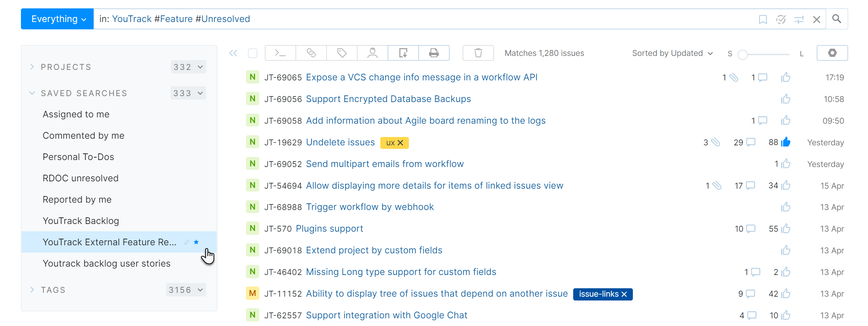This screenshot has width=868, height=326.
Task: Select the Assigned to me saved search
Action: tap(76, 114)
